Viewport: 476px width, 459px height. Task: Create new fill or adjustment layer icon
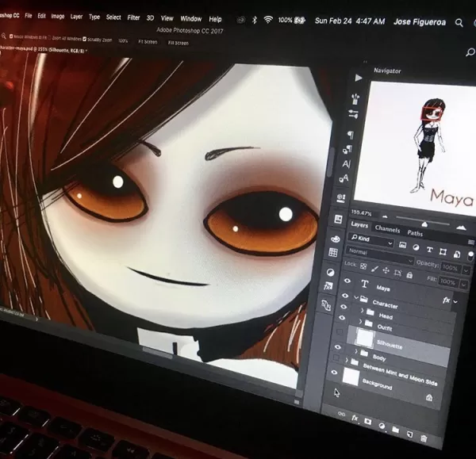[x=382, y=426]
